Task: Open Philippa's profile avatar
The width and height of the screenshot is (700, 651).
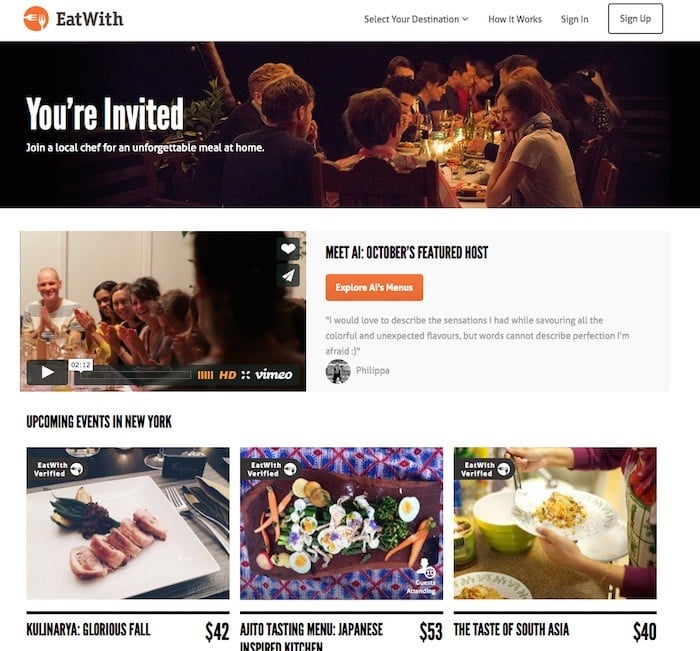Action: 338,371
